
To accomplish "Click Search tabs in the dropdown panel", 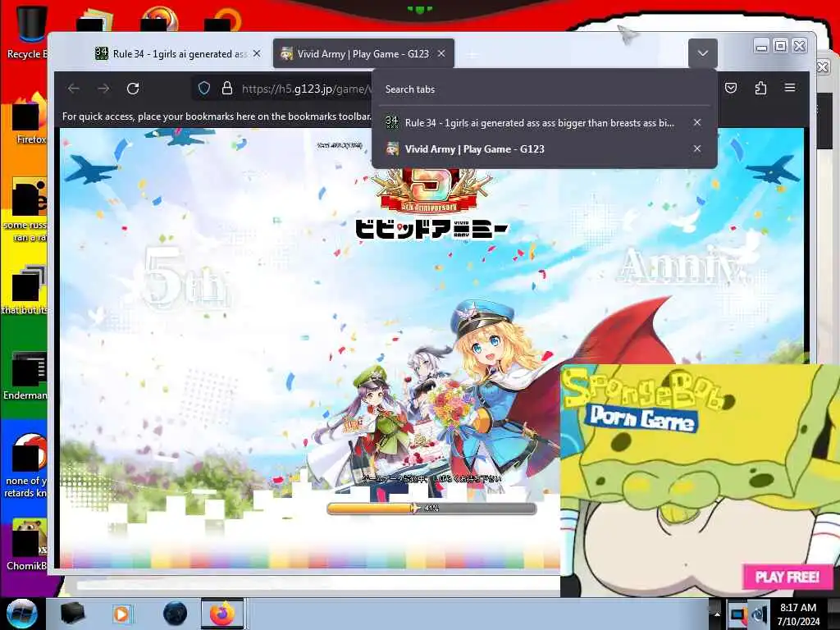I will 410,89.
